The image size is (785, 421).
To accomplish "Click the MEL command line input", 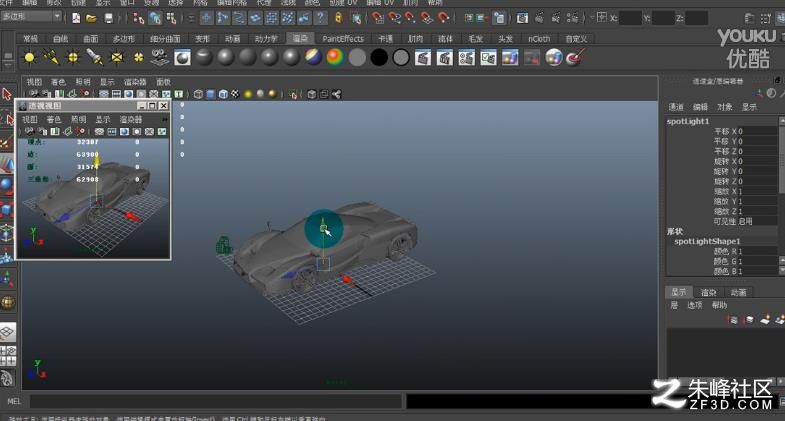I will 215,401.
